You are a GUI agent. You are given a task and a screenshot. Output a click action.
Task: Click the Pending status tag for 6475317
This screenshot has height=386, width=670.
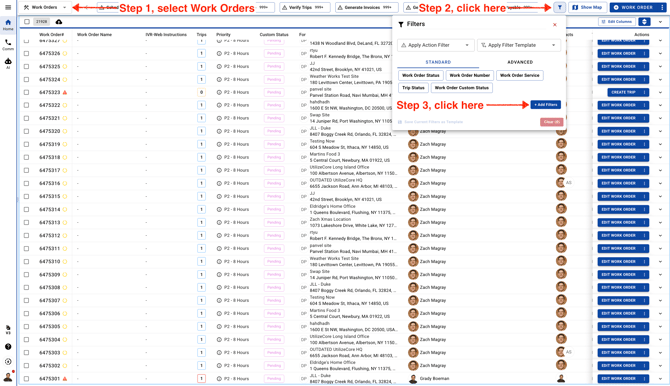274,170
